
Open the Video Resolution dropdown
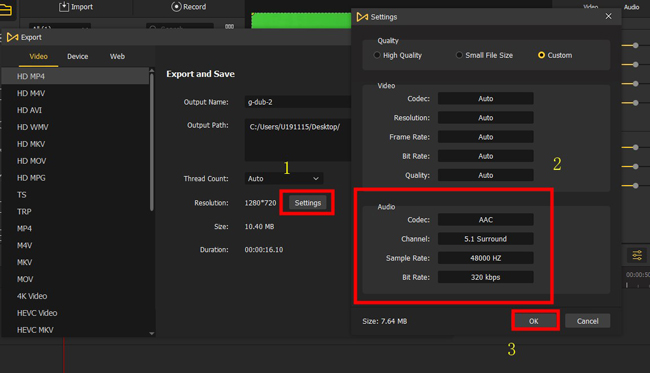pyautogui.click(x=485, y=118)
